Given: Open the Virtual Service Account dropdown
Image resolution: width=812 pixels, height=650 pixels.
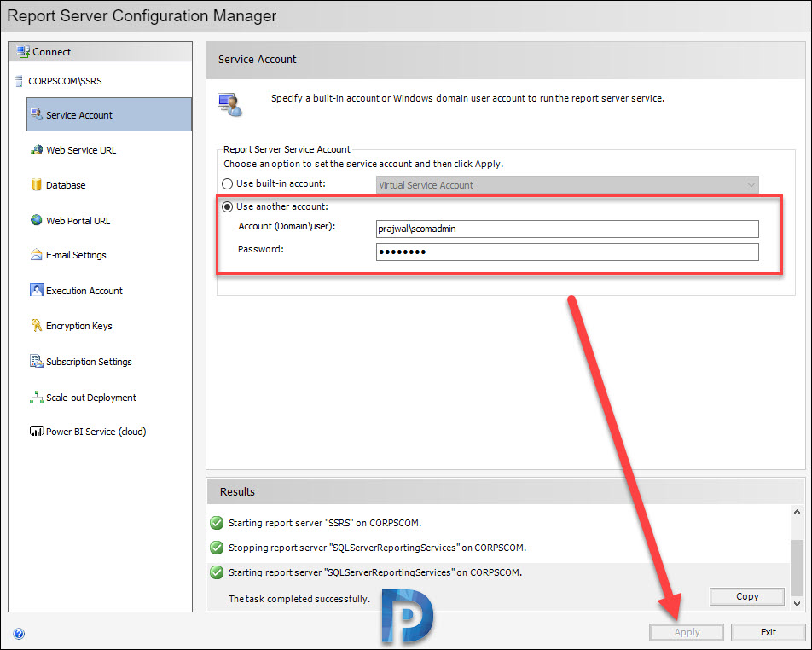Looking at the screenshot, I should click(x=567, y=185).
